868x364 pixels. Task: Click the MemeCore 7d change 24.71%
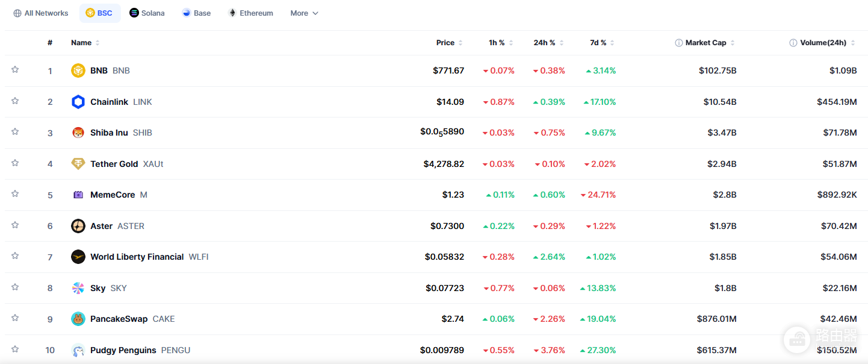tap(598, 195)
